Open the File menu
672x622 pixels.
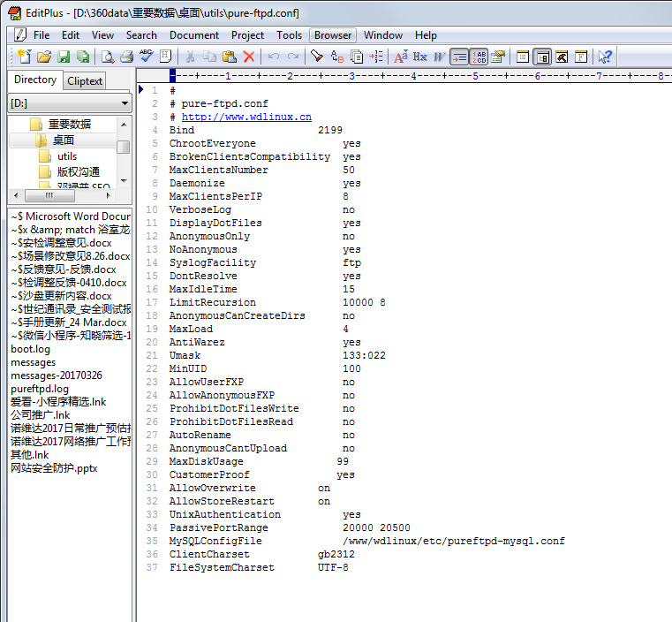coord(42,35)
